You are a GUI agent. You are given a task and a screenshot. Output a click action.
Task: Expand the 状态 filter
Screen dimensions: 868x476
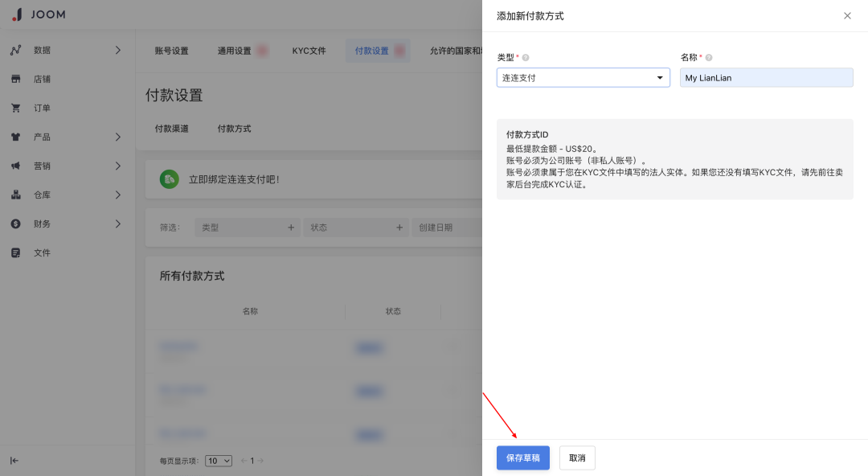point(356,227)
